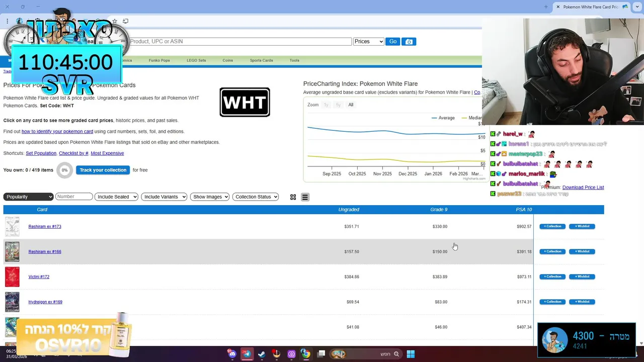Open the Reshiram ex #166 card link

[x=45, y=251]
